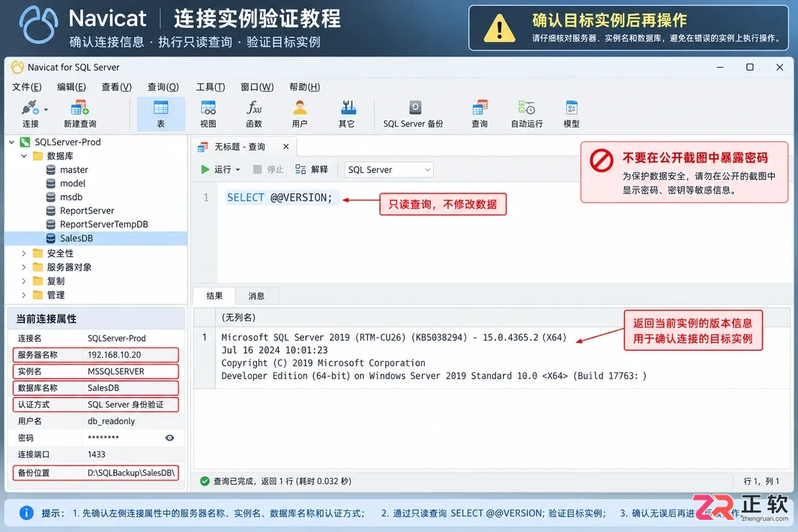Viewport: 798px width, 532px height.
Task: Expand the 安全性 folder
Action: (x=24, y=253)
